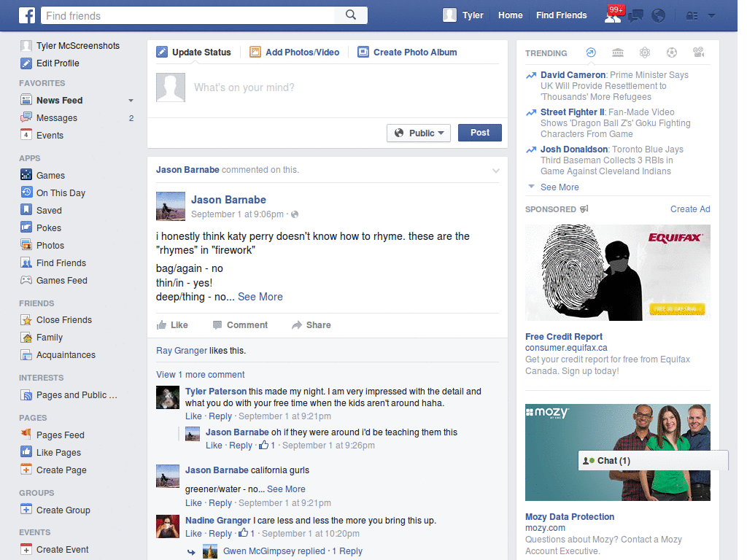Open On This Day in sidebar
747x560 pixels.
(x=53, y=192)
